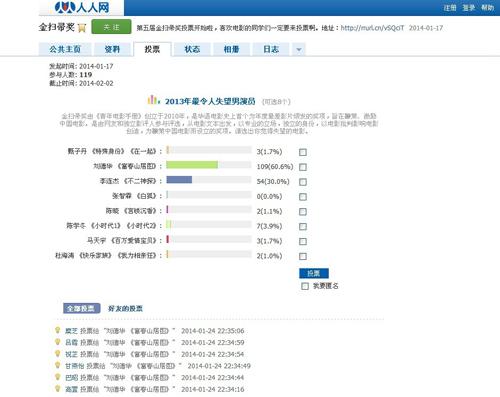Click the timestamp 2014-01-24 22:35:06
Viewport: 500px width, 397px height.
click(213, 331)
